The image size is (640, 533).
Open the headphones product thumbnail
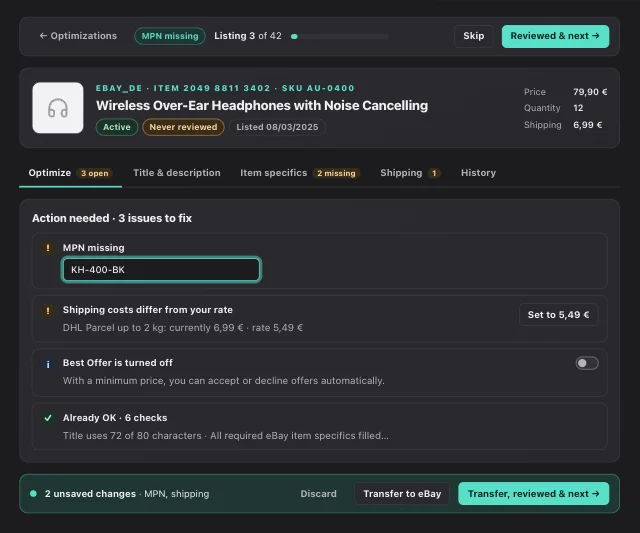(58, 108)
